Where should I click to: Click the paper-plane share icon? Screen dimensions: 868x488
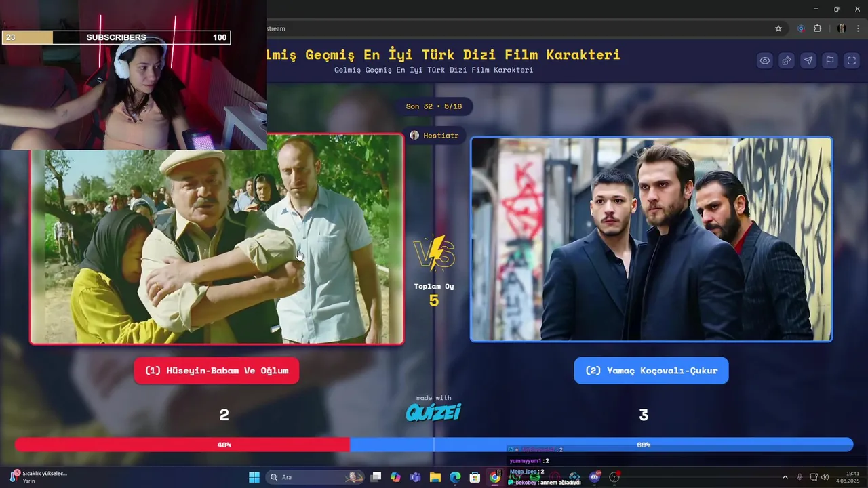point(808,60)
